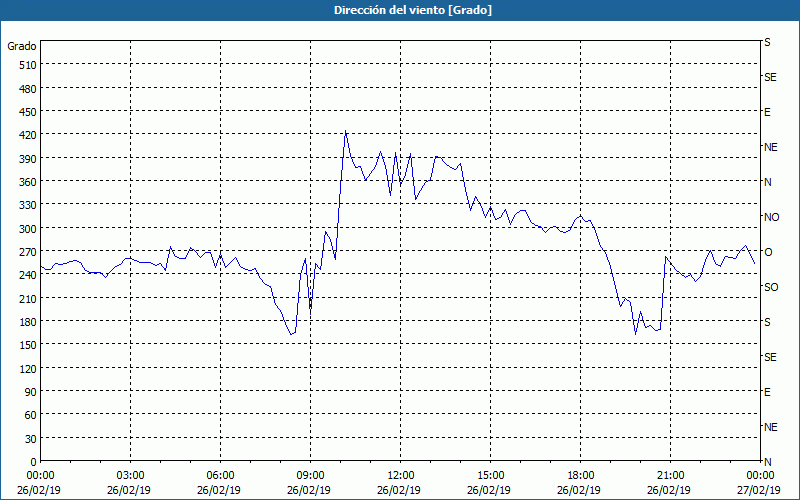Screen dimensions: 800x500
Task: Select the 30 y-axis value
Action: tap(31, 438)
